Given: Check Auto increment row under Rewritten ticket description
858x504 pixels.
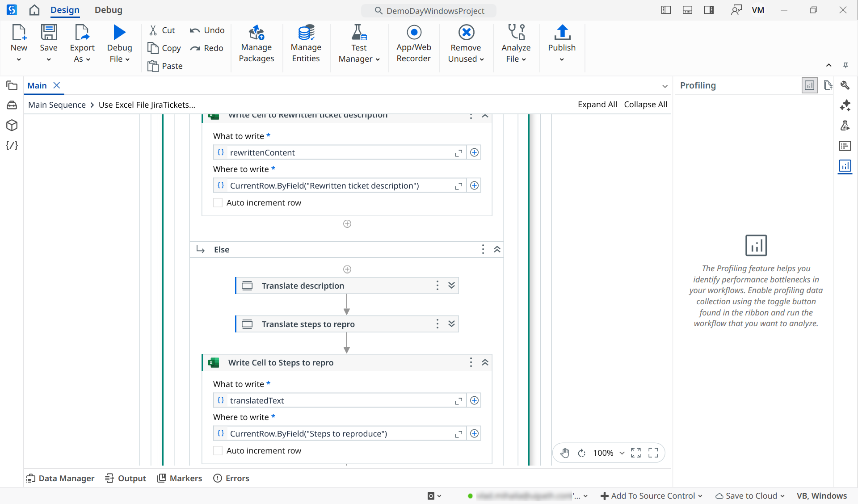Looking at the screenshot, I should 218,203.
